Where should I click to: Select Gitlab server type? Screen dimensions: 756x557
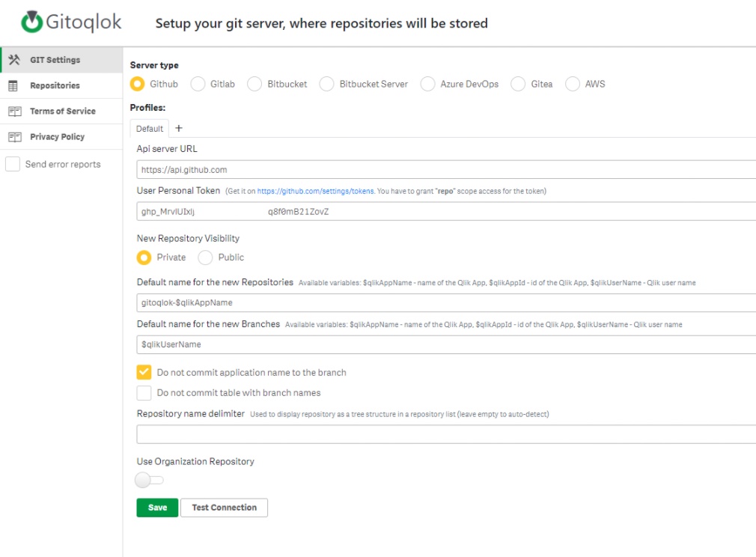pyautogui.click(x=198, y=84)
